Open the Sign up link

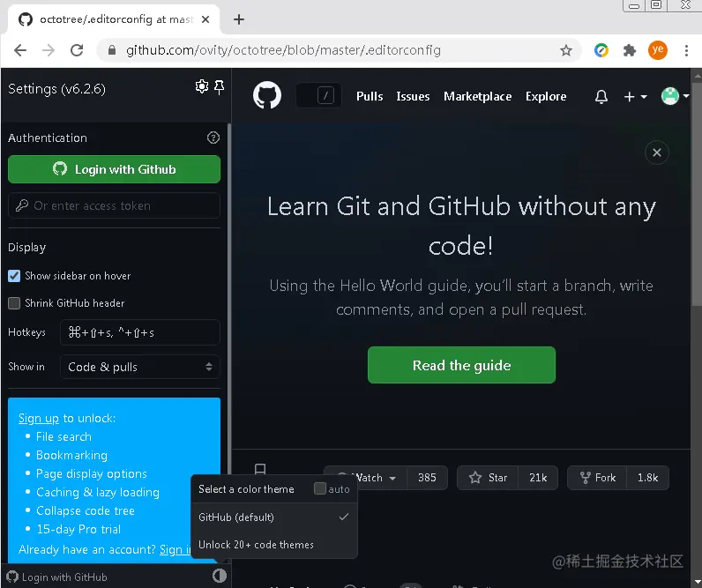click(39, 418)
